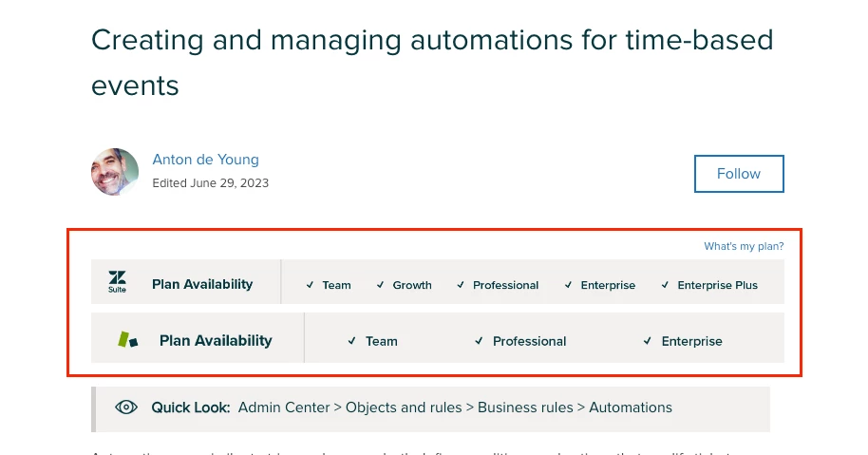The width and height of the screenshot is (868, 455).
Task: Click the checkmark beside Support row Professional
Action: [x=479, y=341]
